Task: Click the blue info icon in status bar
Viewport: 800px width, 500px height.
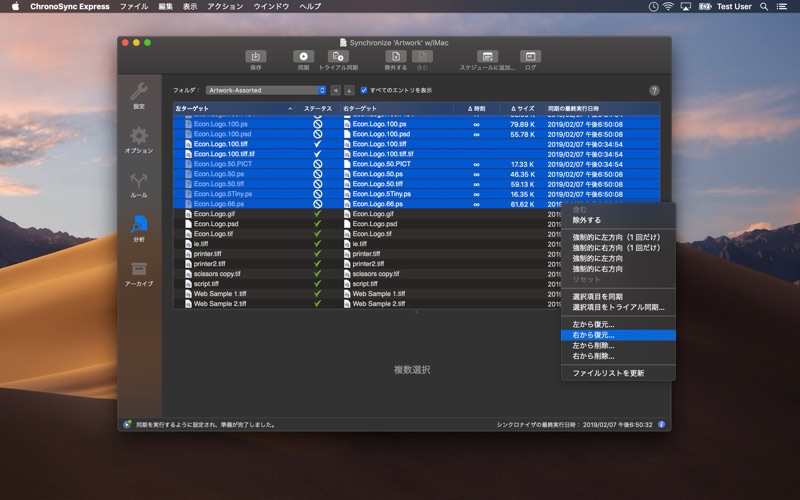Action: pyautogui.click(x=661, y=424)
